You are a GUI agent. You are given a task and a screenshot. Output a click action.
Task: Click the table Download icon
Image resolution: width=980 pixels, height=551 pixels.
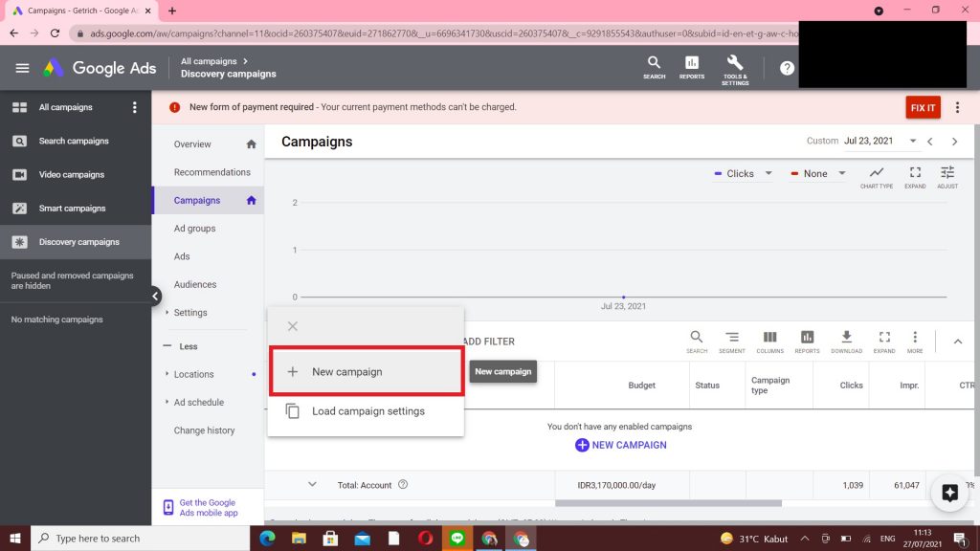846,340
